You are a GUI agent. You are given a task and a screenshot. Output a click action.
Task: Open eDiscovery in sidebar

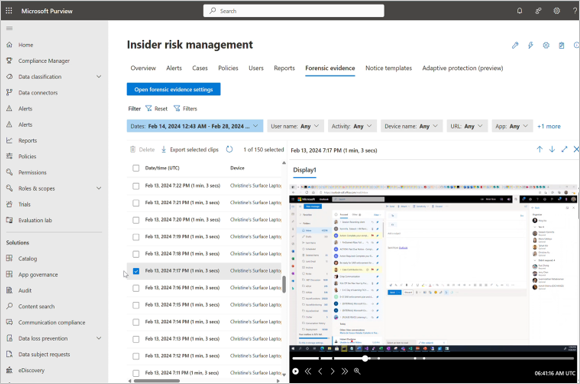pyautogui.click(x=31, y=370)
